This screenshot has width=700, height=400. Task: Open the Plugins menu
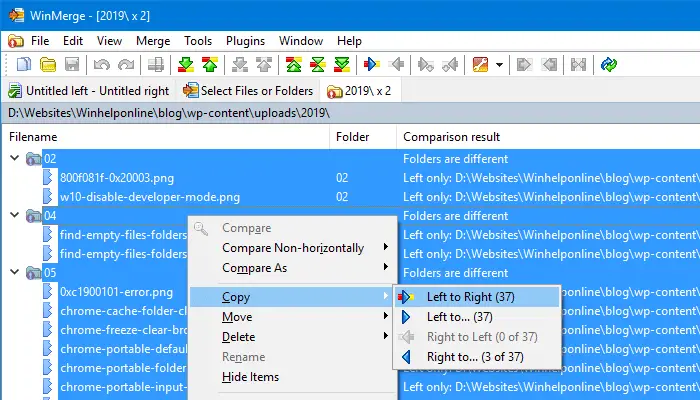point(246,41)
